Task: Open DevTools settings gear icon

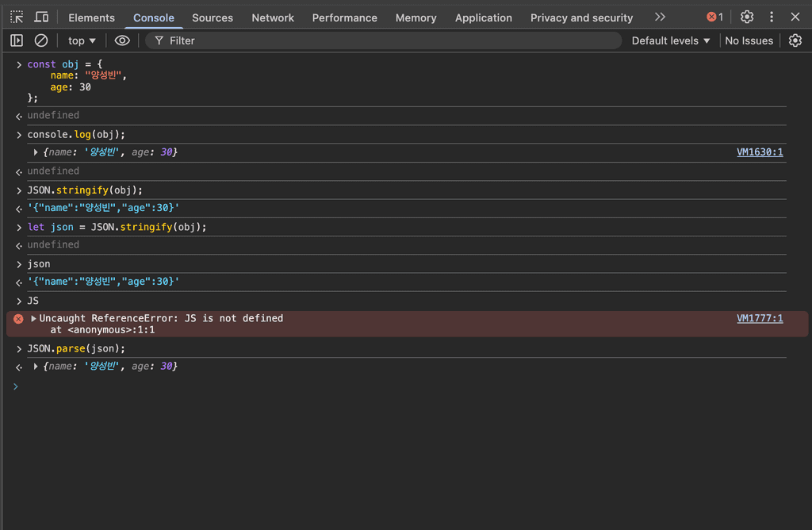Action: click(747, 17)
